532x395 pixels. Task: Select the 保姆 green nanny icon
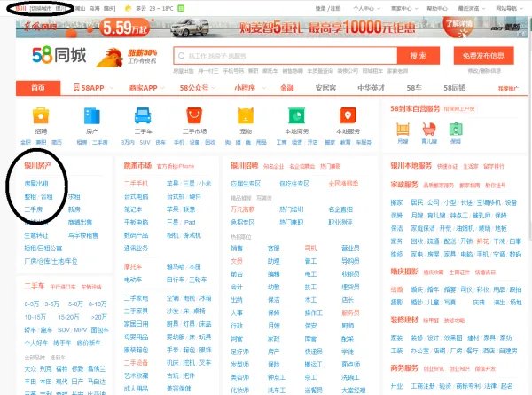pyautogui.click(x=456, y=130)
